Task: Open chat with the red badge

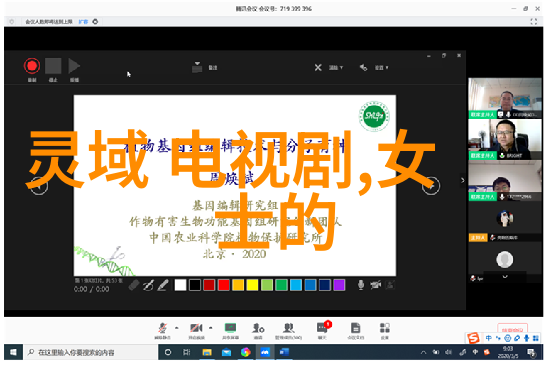Action: tap(323, 331)
